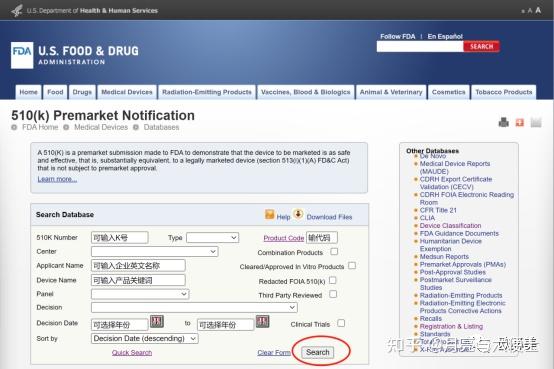Click the Learn more link
554x369 pixels.
pos(57,179)
